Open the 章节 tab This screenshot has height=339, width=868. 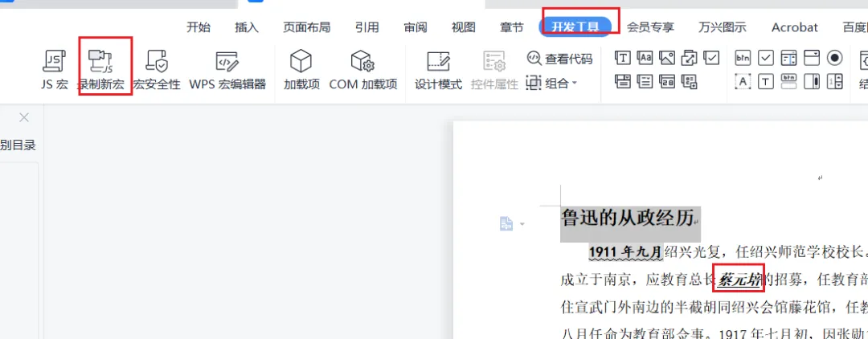511,27
